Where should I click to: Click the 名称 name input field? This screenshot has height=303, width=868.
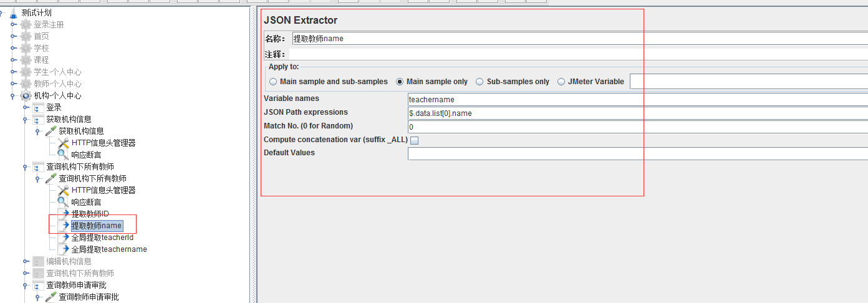(579, 39)
